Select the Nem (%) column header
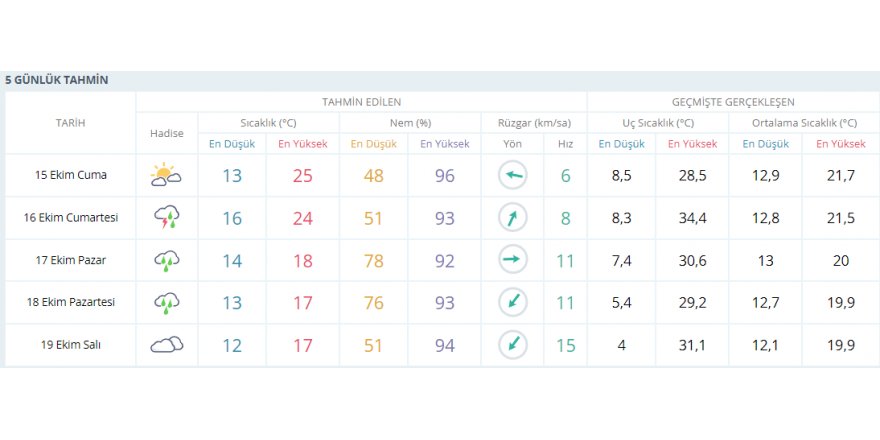Screen dimensions: 880x440 pos(410,123)
